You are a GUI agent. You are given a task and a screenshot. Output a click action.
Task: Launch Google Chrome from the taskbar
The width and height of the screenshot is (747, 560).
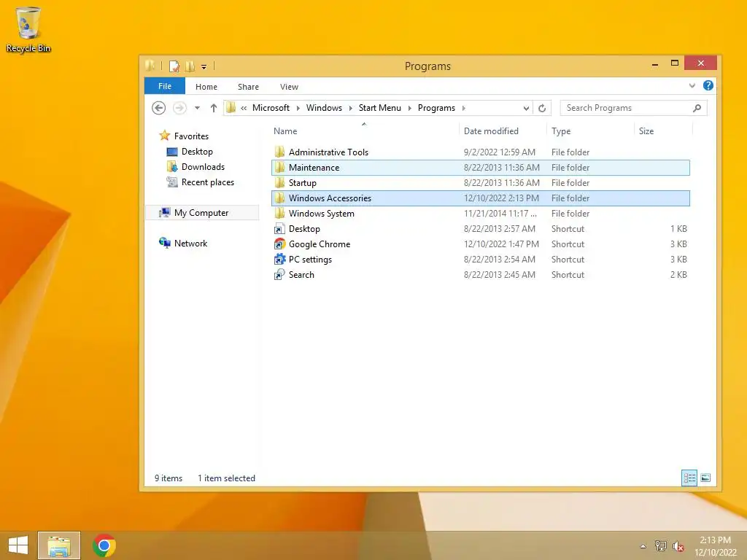pyautogui.click(x=104, y=545)
